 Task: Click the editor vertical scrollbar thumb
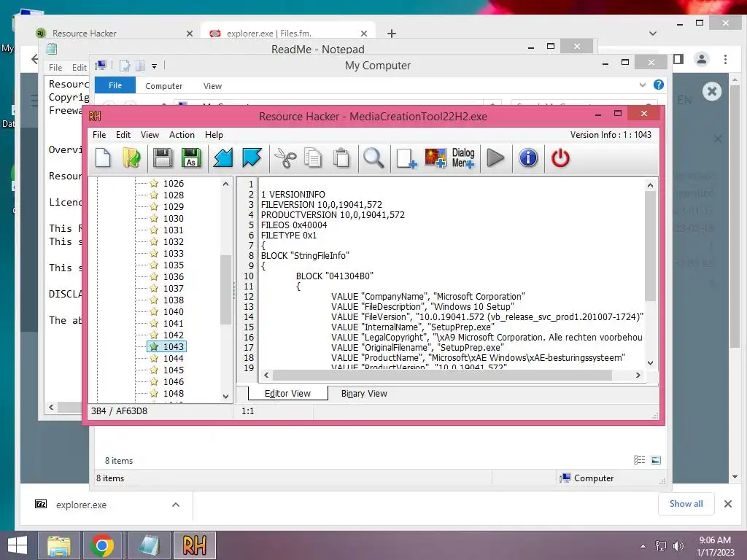[650, 245]
